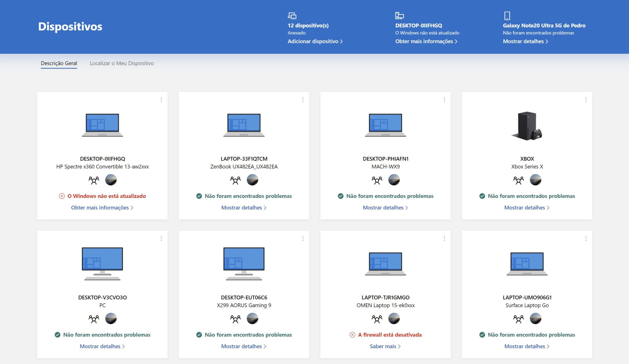Click the family group icon on LAPTOP-33F1QTCM card
Image resolution: width=629 pixels, height=364 pixels.
pos(235,180)
